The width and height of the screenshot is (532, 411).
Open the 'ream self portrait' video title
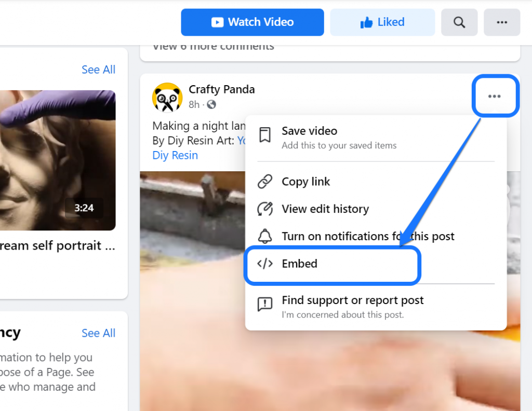[x=58, y=245]
